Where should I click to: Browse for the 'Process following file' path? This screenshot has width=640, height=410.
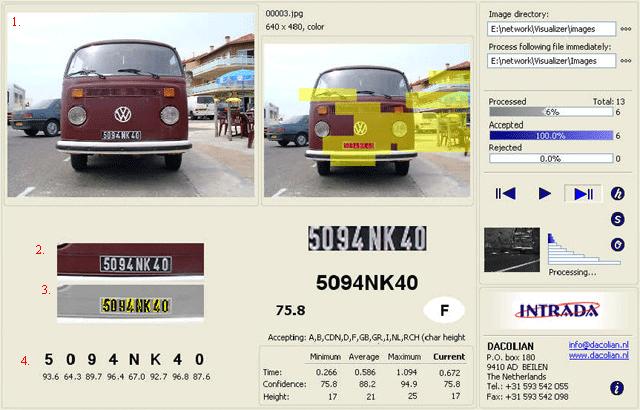coord(626,61)
